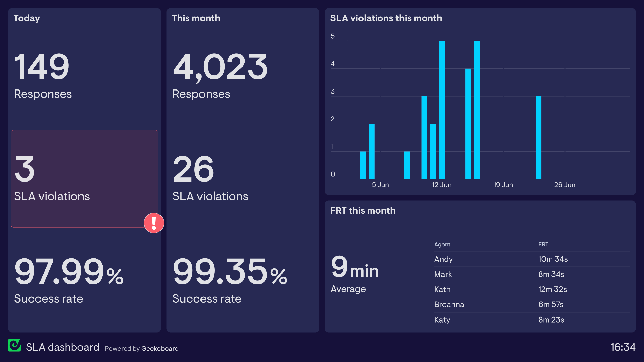Viewport: 644px width, 362px height.
Task: Click the 8m 34s FRT value
Action: pyautogui.click(x=551, y=274)
